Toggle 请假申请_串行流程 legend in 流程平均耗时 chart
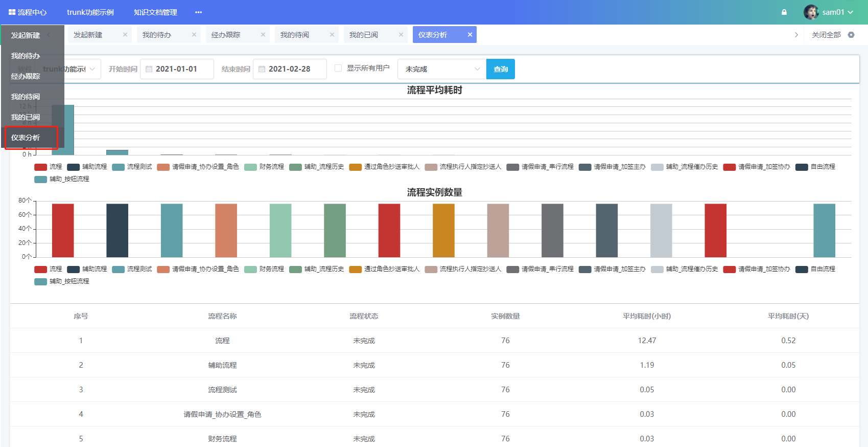 pyautogui.click(x=540, y=167)
